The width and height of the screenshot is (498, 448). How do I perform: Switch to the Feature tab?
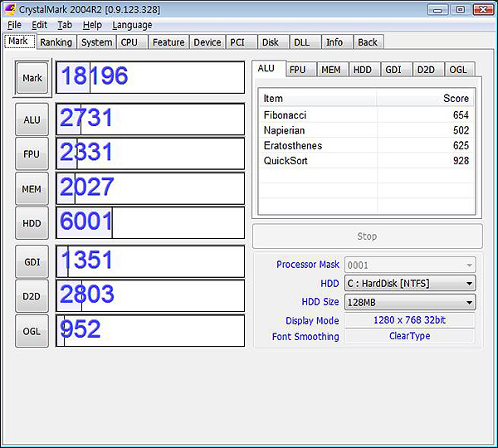point(168,42)
